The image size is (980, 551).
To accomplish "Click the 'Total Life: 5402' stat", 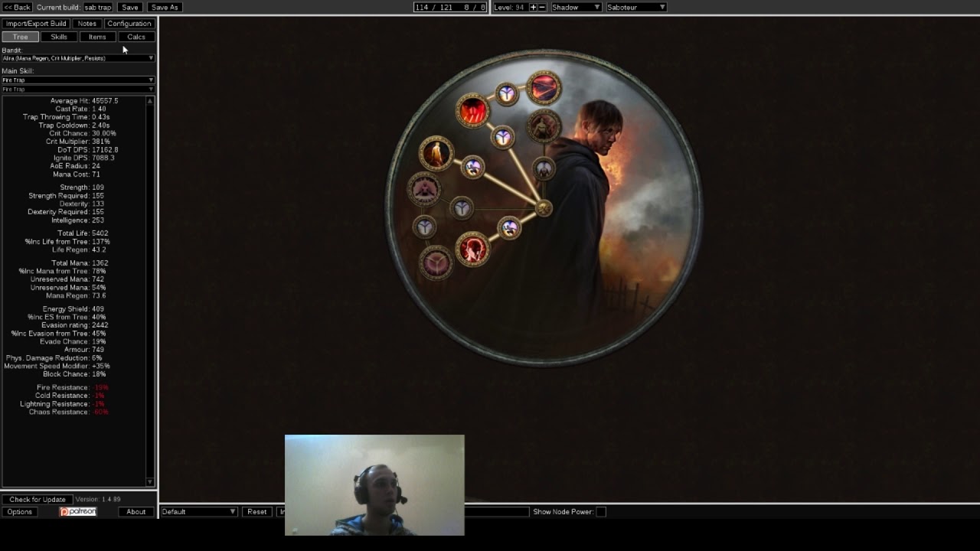I will pos(83,233).
